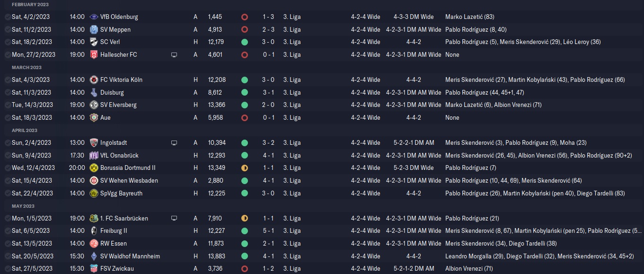Open the Hallescher FC badge icon

point(94,54)
